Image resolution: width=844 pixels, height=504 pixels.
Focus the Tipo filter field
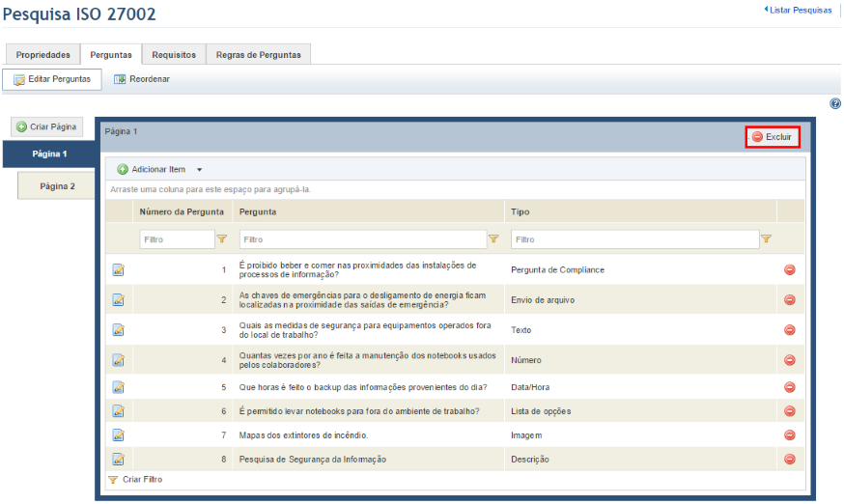[635, 239]
